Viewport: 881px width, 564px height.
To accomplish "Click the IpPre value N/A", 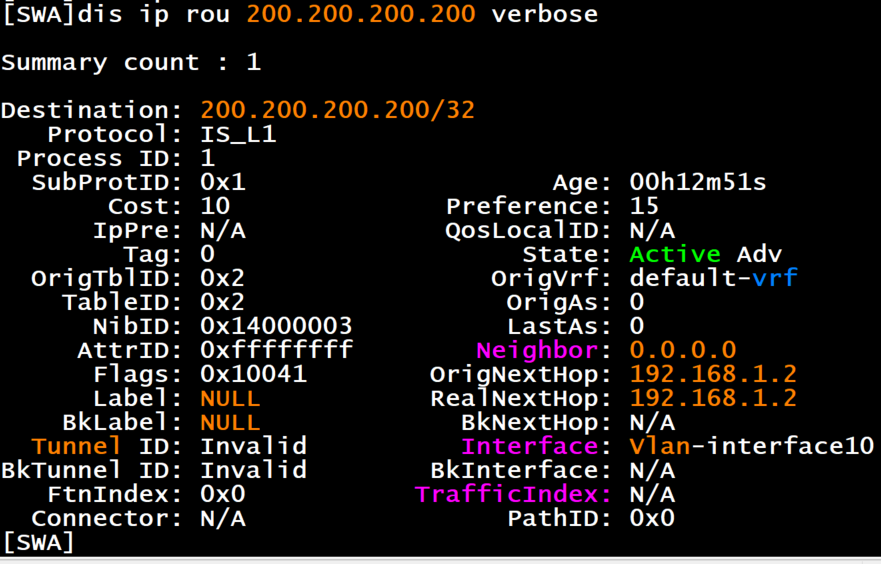I will click(223, 231).
